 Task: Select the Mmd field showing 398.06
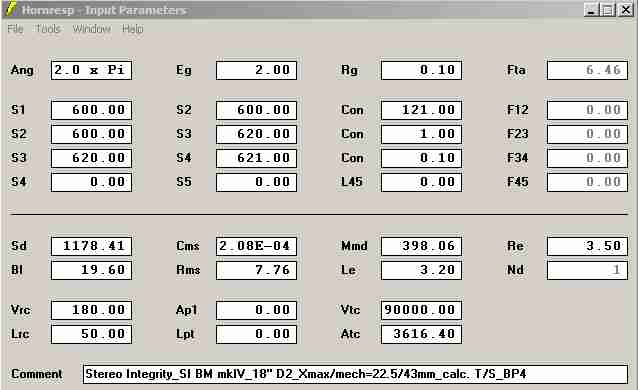pos(421,246)
